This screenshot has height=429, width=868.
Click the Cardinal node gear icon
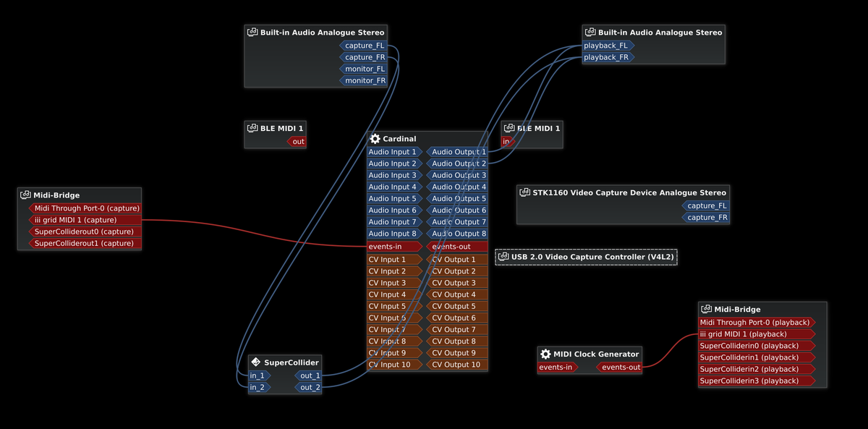click(x=375, y=139)
